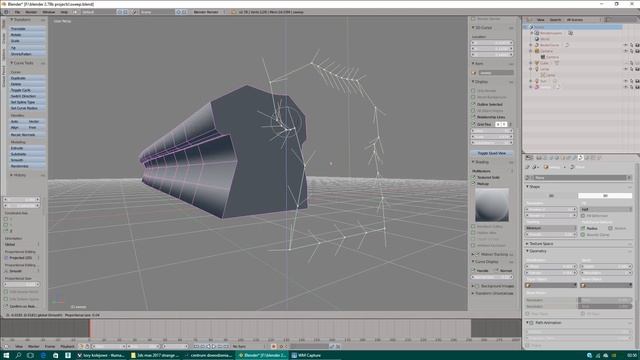Open the outliner View menu
640x360 pixels.
(540, 20)
